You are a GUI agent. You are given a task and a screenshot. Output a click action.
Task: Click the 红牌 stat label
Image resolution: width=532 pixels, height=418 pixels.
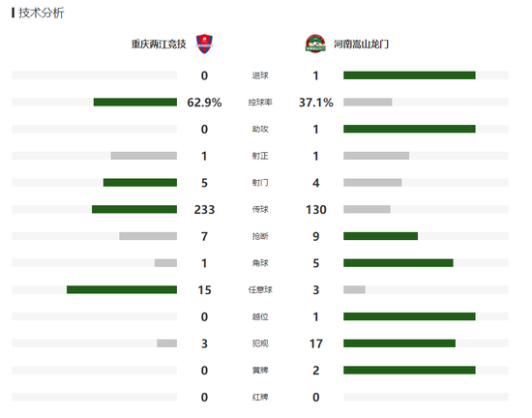[x=260, y=397]
